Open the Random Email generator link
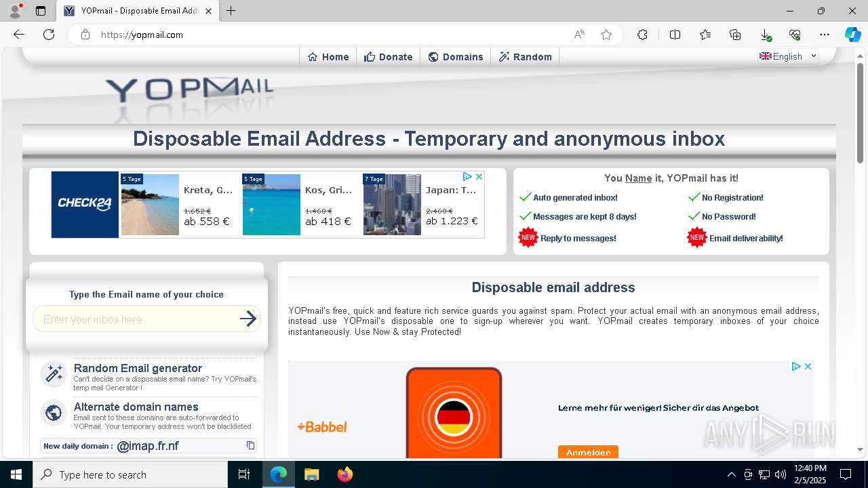 (x=138, y=368)
